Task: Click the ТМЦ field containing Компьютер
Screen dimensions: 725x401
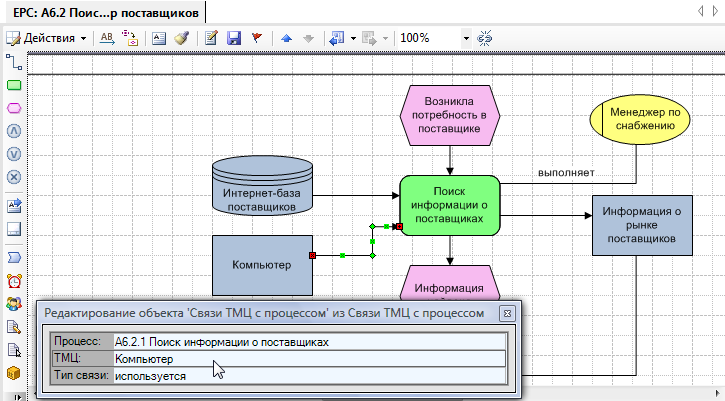Action: pyautogui.click(x=309, y=359)
